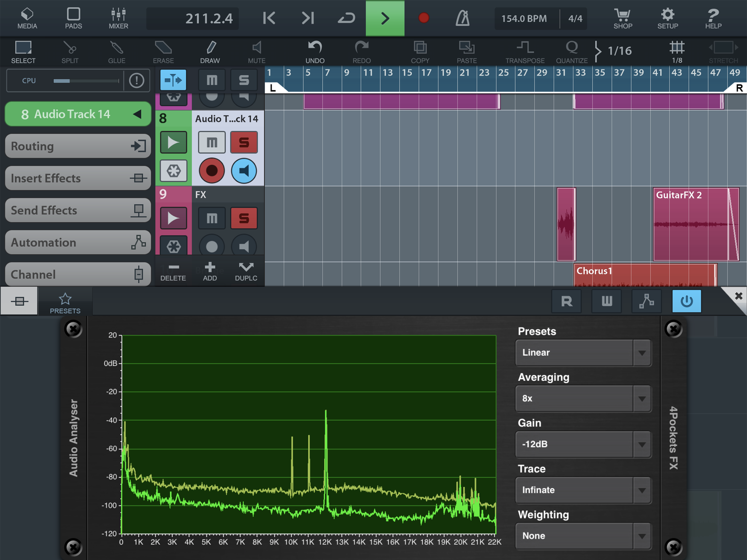747x560 pixels.
Task: Select the Split tool
Action: click(x=70, y=52)
